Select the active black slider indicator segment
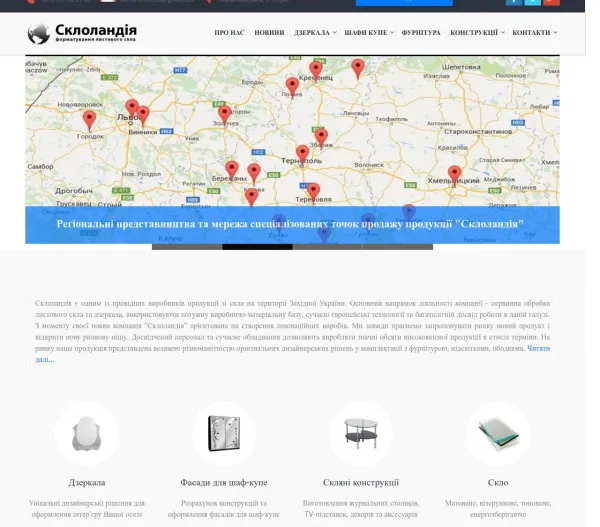 257,247
